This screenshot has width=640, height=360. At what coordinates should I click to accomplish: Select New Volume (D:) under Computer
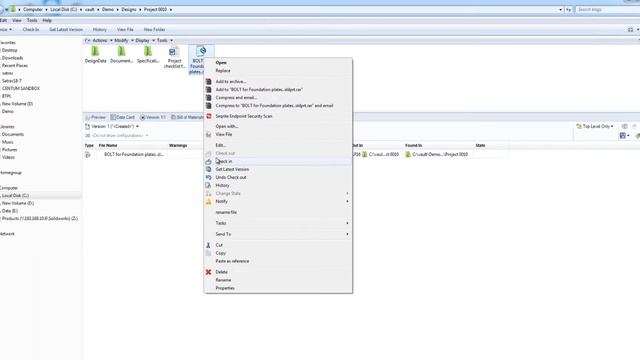point(18,203)
